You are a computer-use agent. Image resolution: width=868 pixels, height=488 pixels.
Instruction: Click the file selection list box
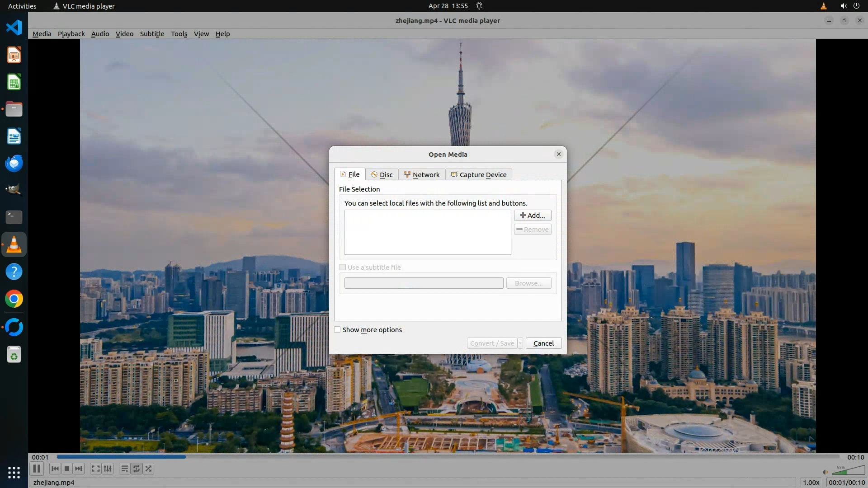tap(427, 232)
